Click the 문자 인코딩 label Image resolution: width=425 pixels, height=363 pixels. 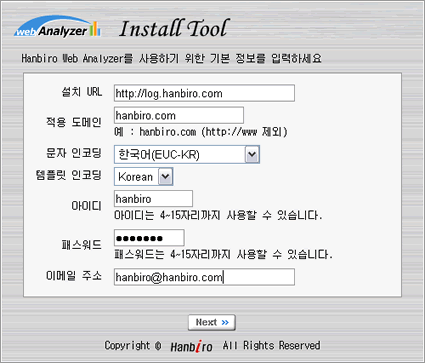(74, 153)
